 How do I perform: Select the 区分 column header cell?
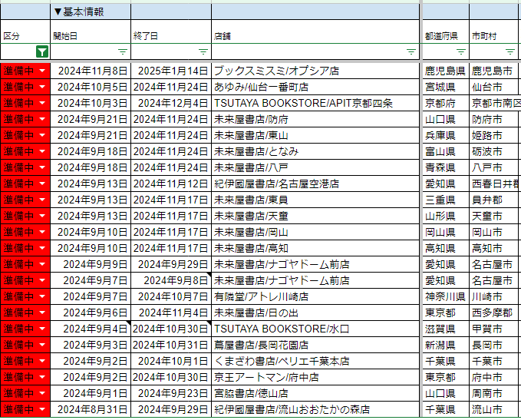25,31
